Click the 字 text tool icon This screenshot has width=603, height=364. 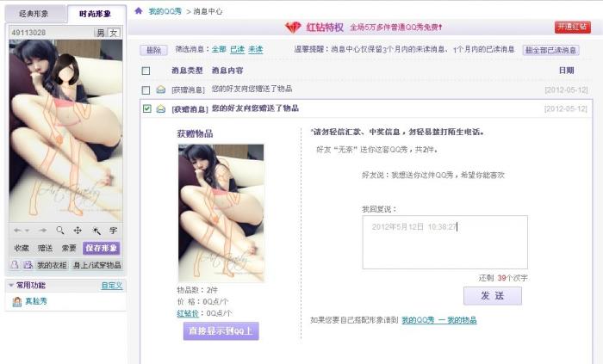coord(113,231)
